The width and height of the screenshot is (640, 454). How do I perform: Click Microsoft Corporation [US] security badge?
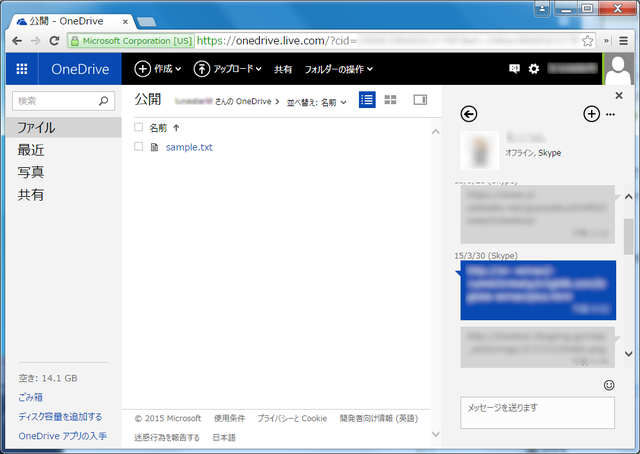click(x=131, y=41)
